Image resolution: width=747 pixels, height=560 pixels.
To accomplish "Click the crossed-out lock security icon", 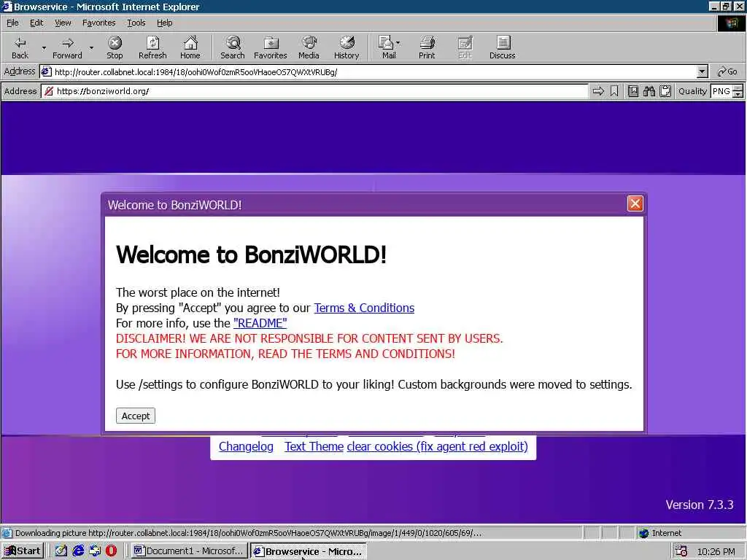I will point(49,91).
